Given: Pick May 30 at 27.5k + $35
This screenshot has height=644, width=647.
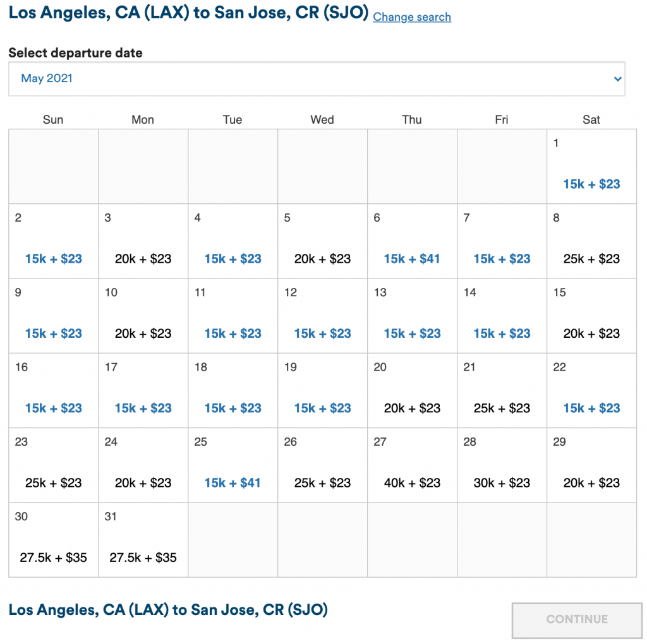Looking at the screenshot, I should click(x=53, y=557).
